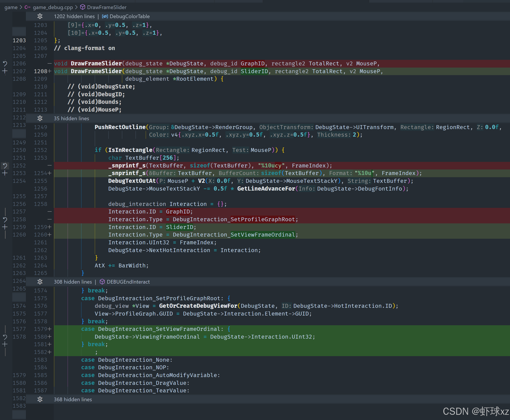Click the removed GraphID parameter text
Screen dimensions: 510x420
(252, 64)
